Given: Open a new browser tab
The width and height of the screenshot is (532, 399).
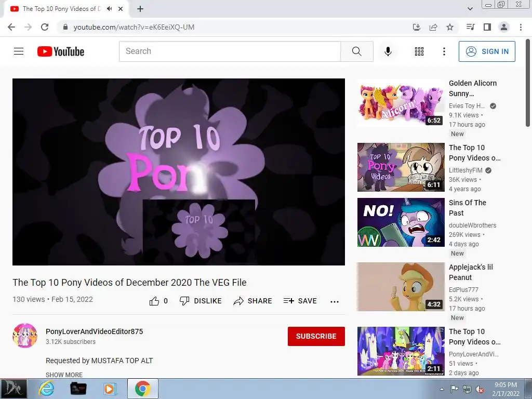Looking at the screenshot, I should coord(140,9).
